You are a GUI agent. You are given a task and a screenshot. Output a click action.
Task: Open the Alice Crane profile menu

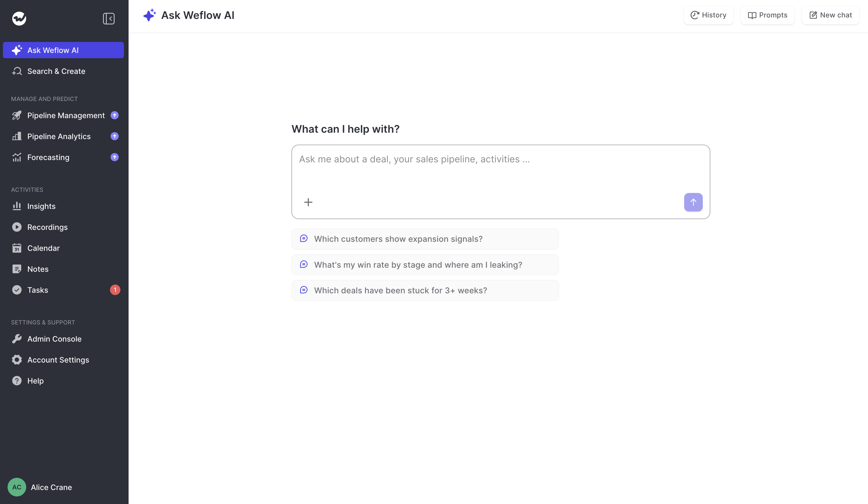pyautogui.click(x=51, y=487)
